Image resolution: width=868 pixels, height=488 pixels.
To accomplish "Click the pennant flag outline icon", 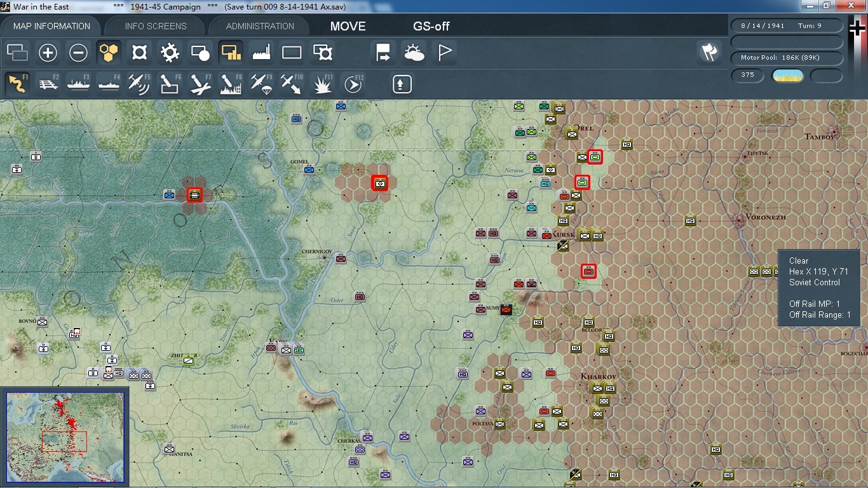I will click(x=444, y=53).
